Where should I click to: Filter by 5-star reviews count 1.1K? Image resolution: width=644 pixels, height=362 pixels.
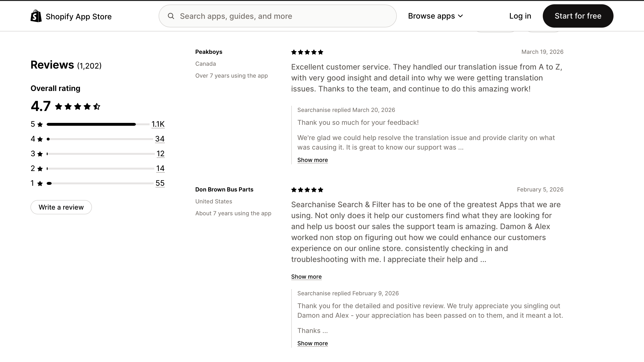[158, 124]
